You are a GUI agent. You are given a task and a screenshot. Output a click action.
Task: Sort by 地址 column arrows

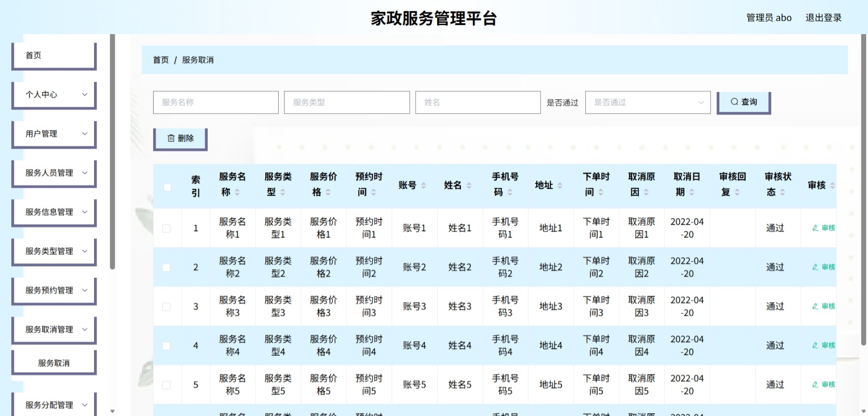point(560,186)
